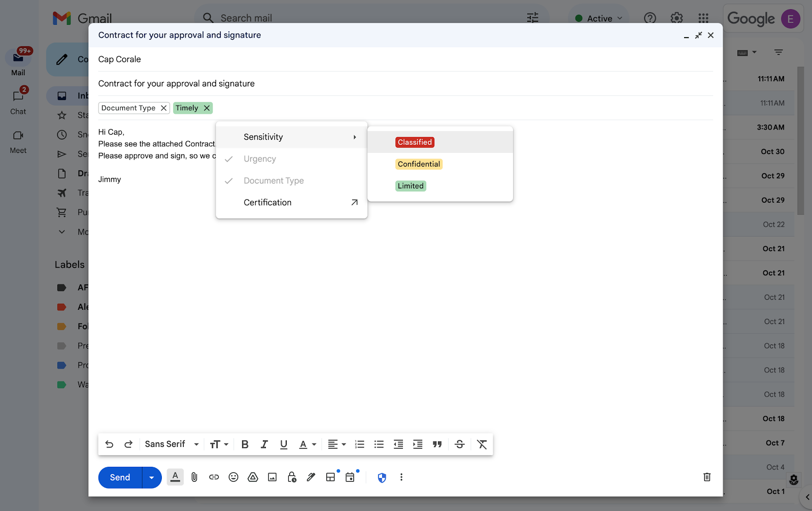Image resolution: width=812 pixels, height=511 pixels.
Task: Choose the Certification menu entry
Action: [291, 203]
